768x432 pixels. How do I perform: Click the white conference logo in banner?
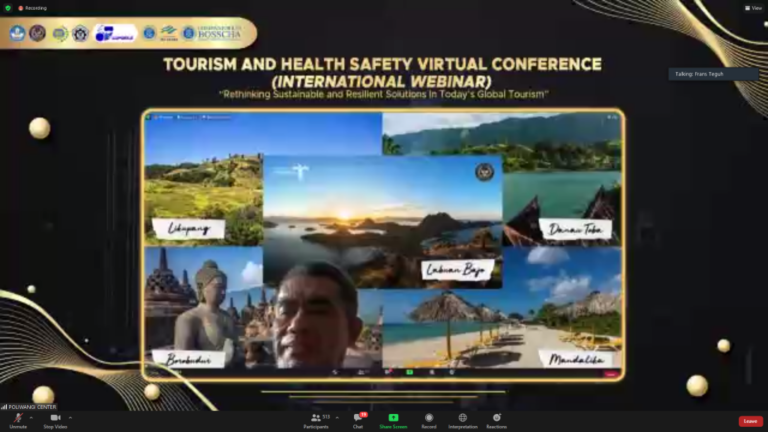(116, 33)
